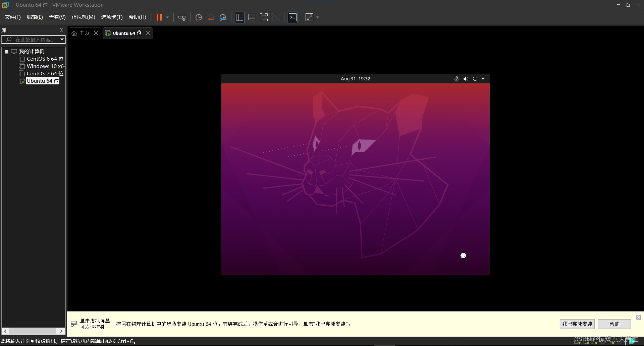Open the power options dropdown next to pause
644x346 pixels.
(x=167, y=17)
